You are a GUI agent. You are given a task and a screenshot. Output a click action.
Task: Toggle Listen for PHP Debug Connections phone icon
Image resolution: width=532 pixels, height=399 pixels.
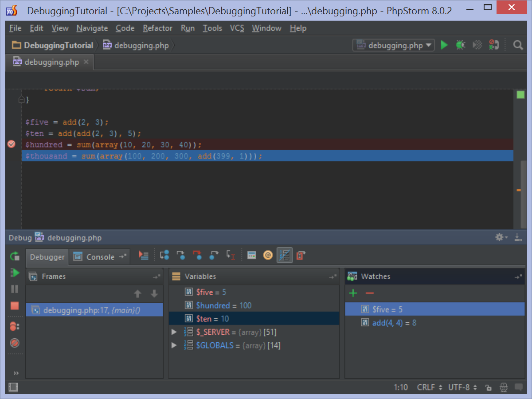(493, 45)
